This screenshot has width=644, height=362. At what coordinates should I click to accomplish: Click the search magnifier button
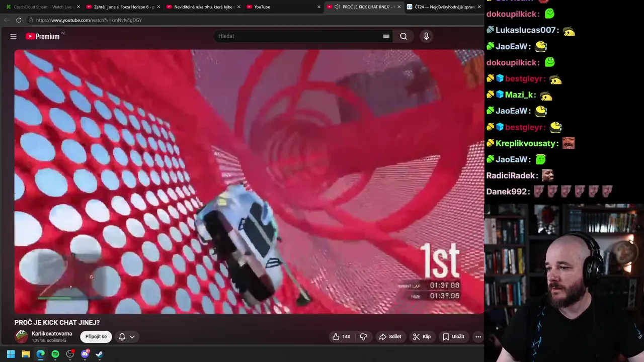point(404,36)
